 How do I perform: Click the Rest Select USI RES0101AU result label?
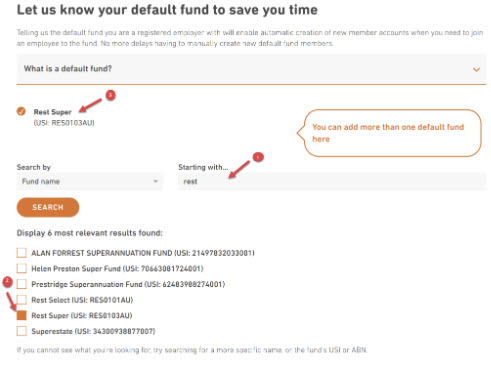tap(82, 300)
